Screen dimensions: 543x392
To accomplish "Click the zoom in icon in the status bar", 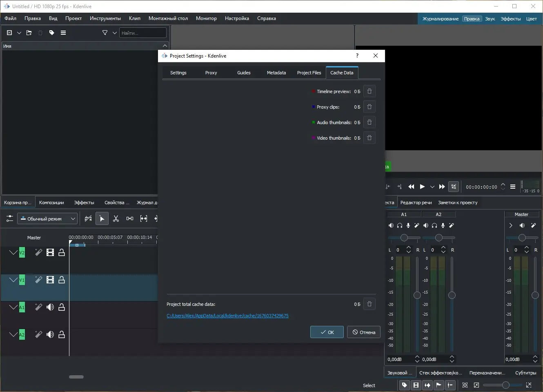I will [529, 385].
